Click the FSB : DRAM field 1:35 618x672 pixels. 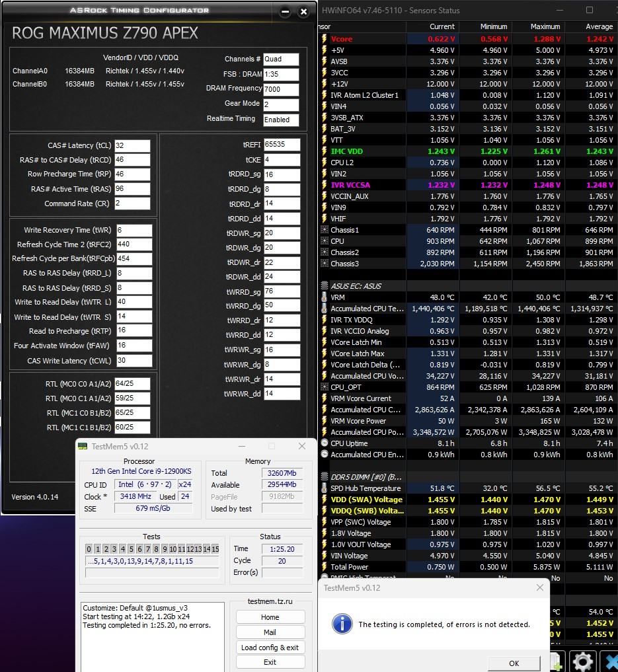(281, 74)
